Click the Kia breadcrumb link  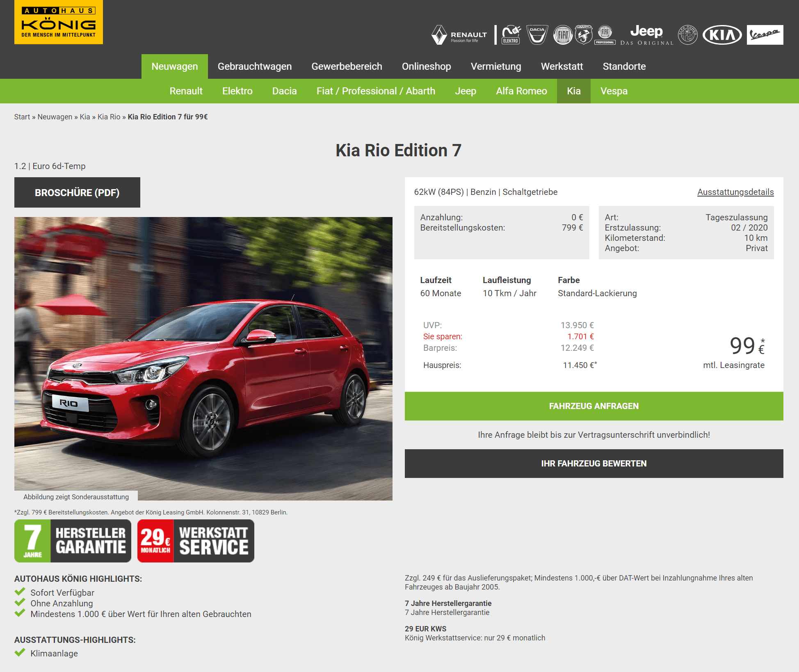click(85, 117)
